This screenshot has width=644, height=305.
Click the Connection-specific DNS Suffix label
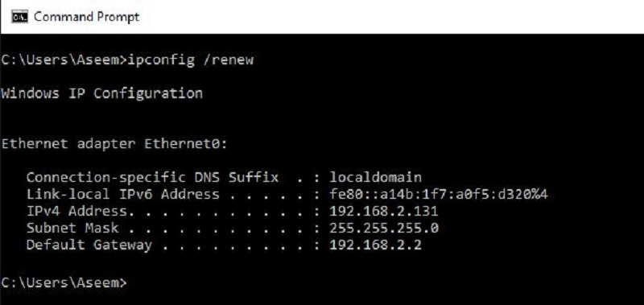tap(152, 178)
